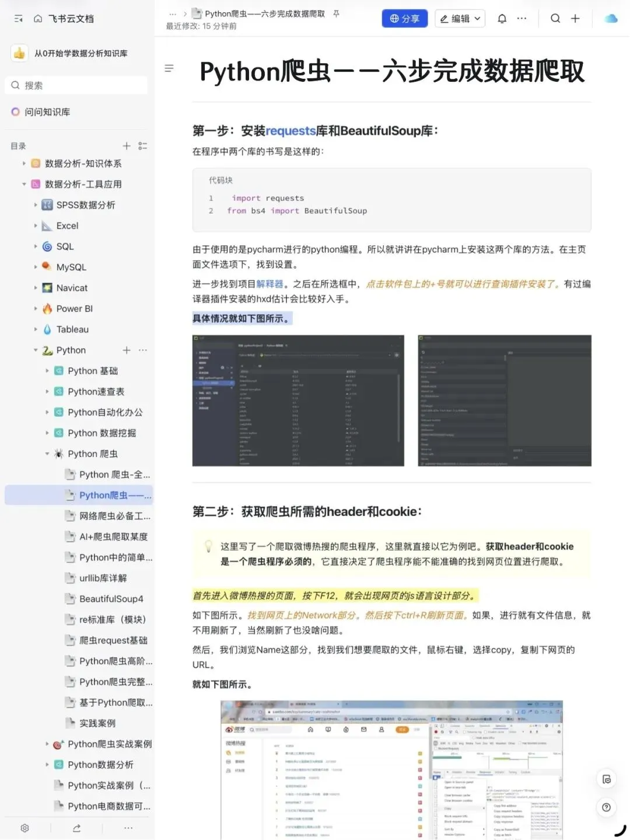Screen dimensions: 630x840
Task: Collapse the Python 爬虫 node
Action: [47, 454]
